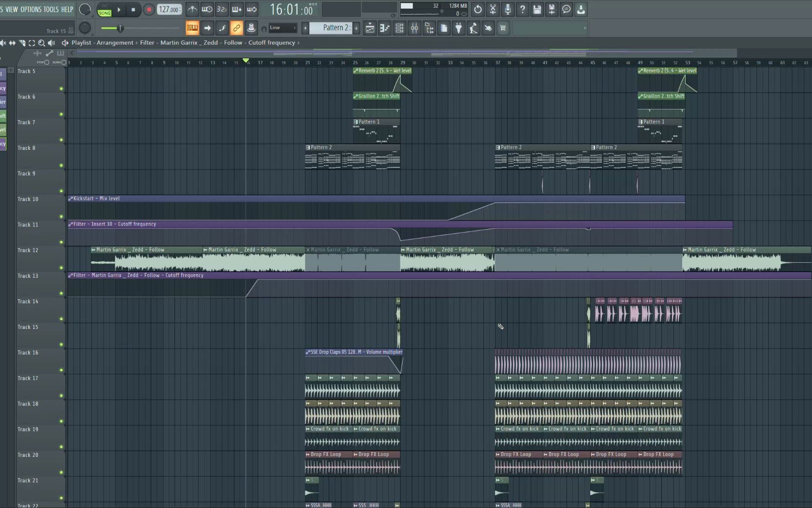Arm recording with the record button

149,10
